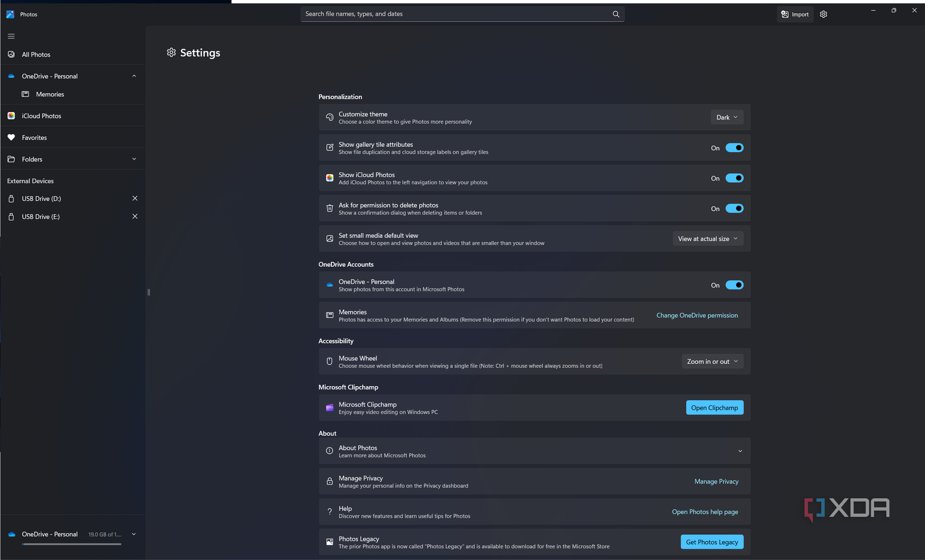Open settings via the gear icon in the title bar
The image size is (925, 560).
[824, 15]
